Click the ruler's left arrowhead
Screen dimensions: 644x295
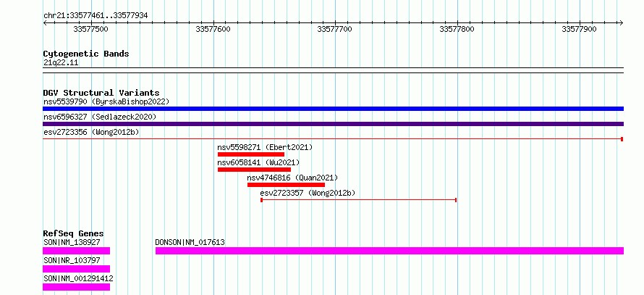(45, 23)
